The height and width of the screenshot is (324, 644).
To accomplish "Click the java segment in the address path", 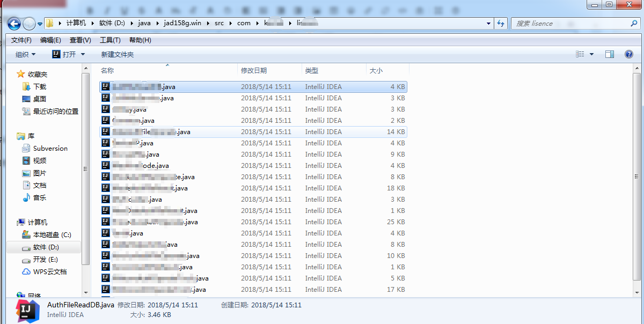I will 144,23.
